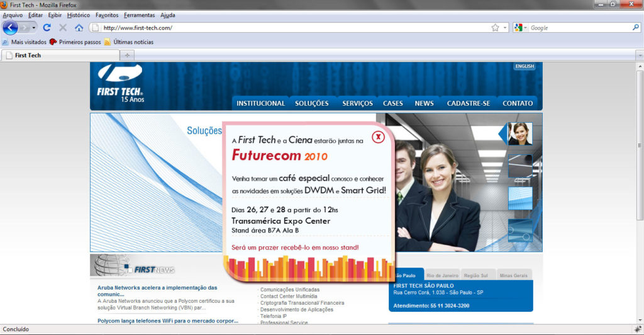Click the Forward navigation arrow
This screenshot has height=335, width=644.
coord(25,28)
